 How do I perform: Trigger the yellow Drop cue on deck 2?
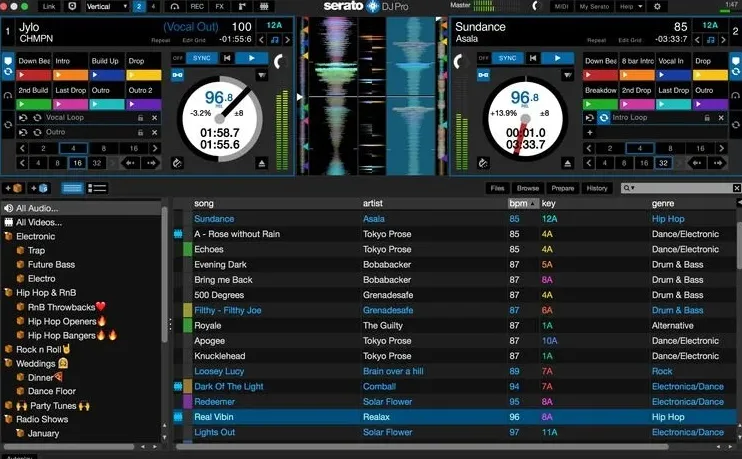(710, 75)
